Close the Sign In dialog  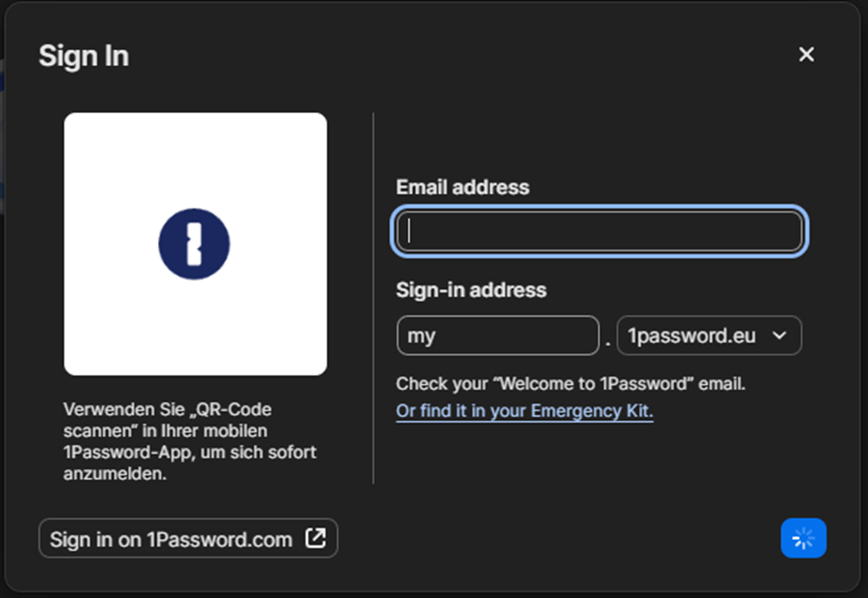click(x=806, y=55)
